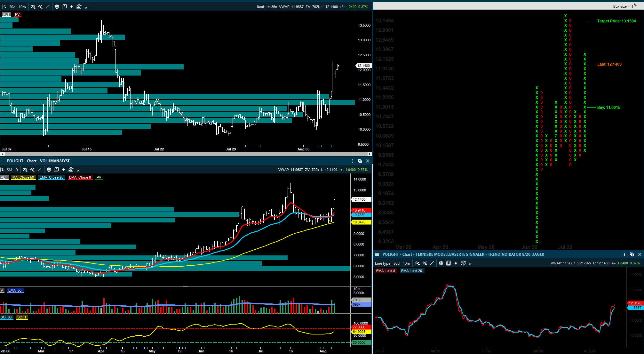Open settings gear in VOLUMANALYSE chart
644x354 pixels.
pyautogui.click(x=49, y=170)
